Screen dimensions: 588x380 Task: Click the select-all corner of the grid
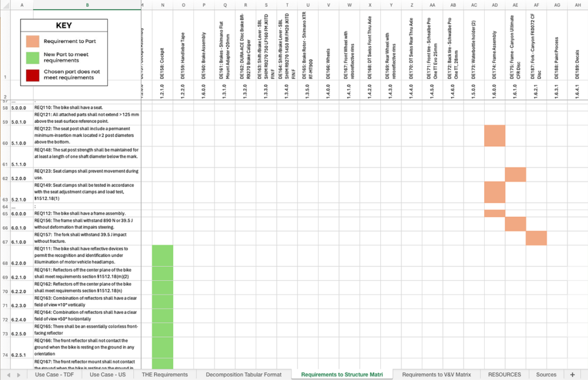point(5,5)
